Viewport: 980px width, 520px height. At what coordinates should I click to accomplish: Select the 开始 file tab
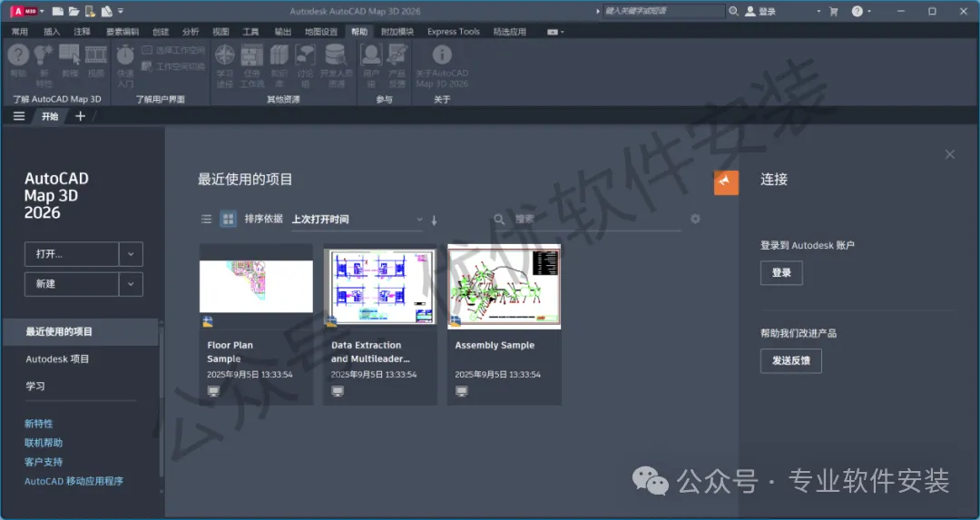(50, 116)
